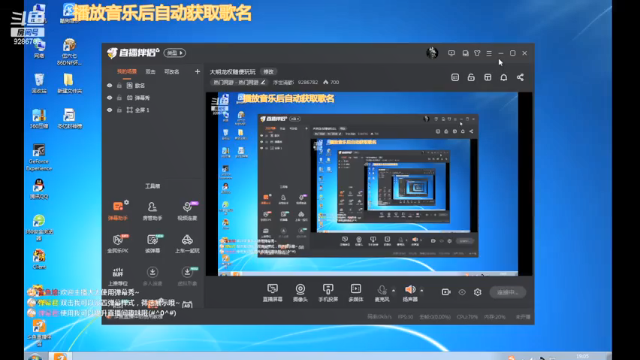Lock the 全屏 1 layer

coord(119,110)
